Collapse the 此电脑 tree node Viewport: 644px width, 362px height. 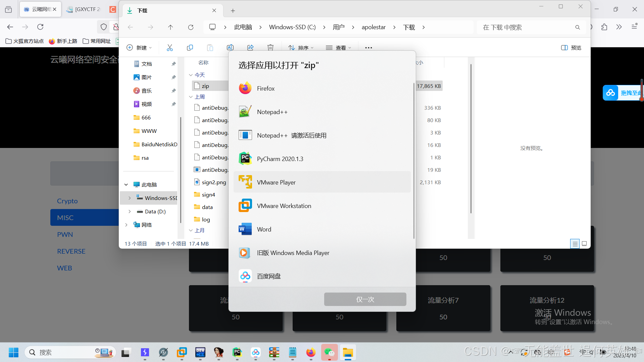click(126, 185)
